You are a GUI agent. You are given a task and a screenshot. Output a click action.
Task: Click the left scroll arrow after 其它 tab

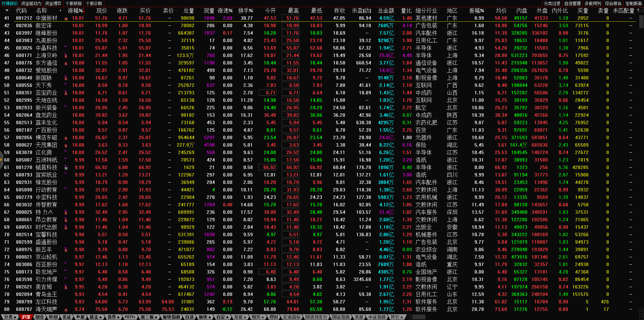click(x=410, y=317)
